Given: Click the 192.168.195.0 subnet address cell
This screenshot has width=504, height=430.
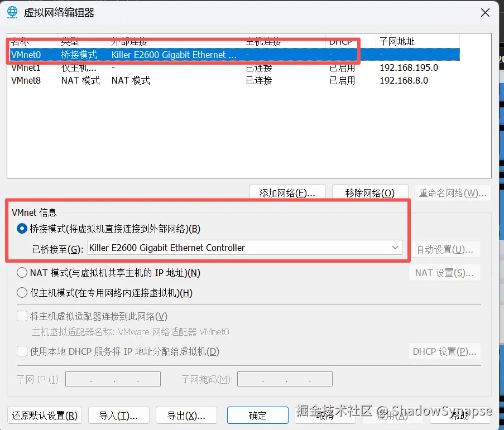Looking at the screenshot, I should tap(409, 67).
